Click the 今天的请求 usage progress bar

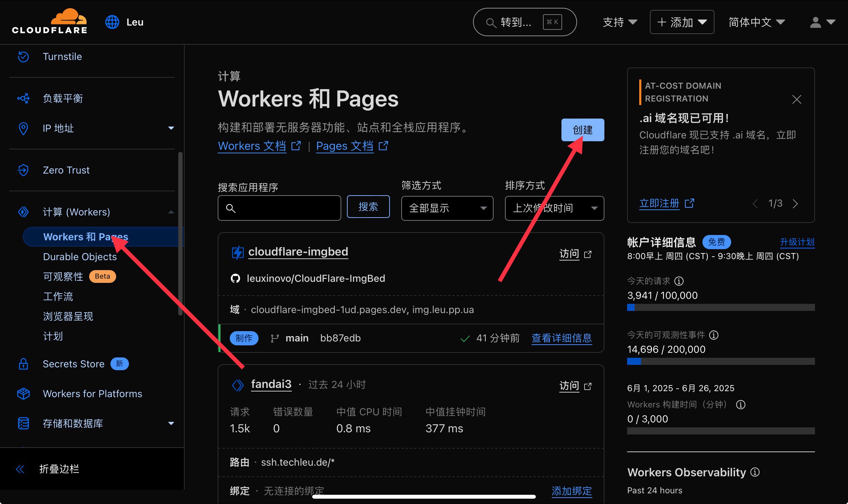[x=721, y=307]
